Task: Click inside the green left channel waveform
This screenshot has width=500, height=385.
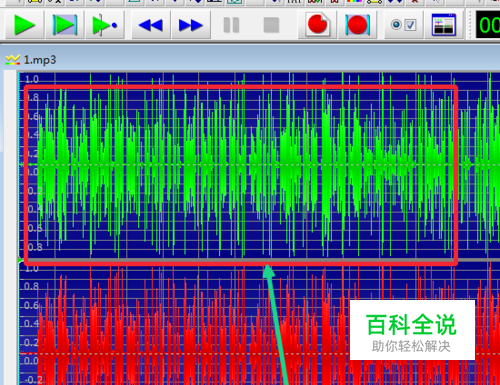Action: 240,165
